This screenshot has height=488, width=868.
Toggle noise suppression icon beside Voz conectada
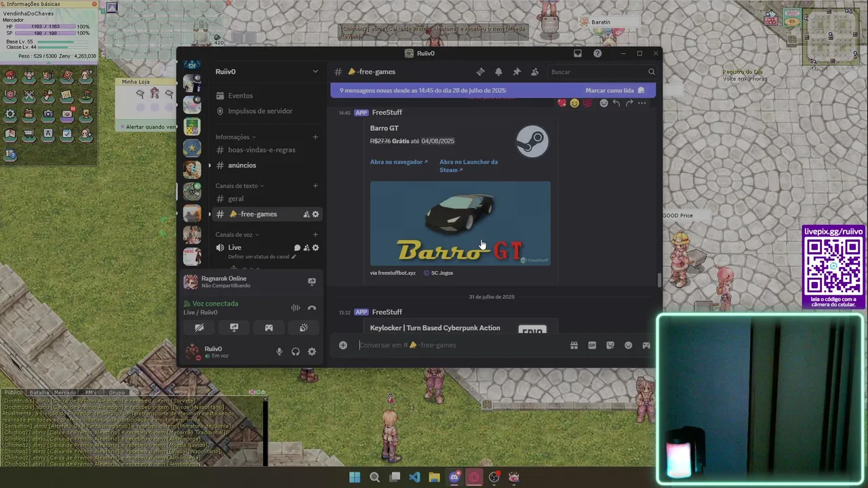click(x=296, y=308)
